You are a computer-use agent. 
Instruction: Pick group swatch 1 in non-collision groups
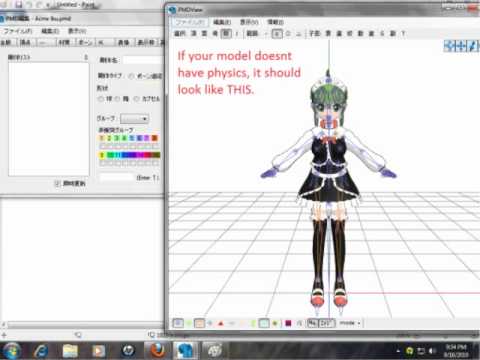102,138
